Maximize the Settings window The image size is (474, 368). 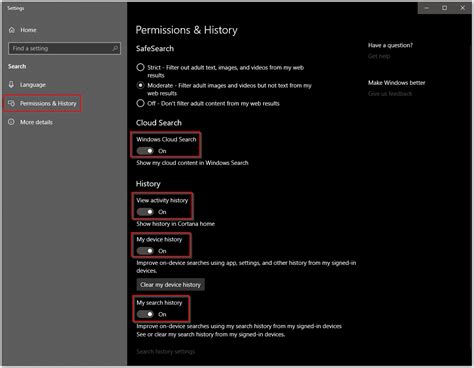(x=444, y=8)
